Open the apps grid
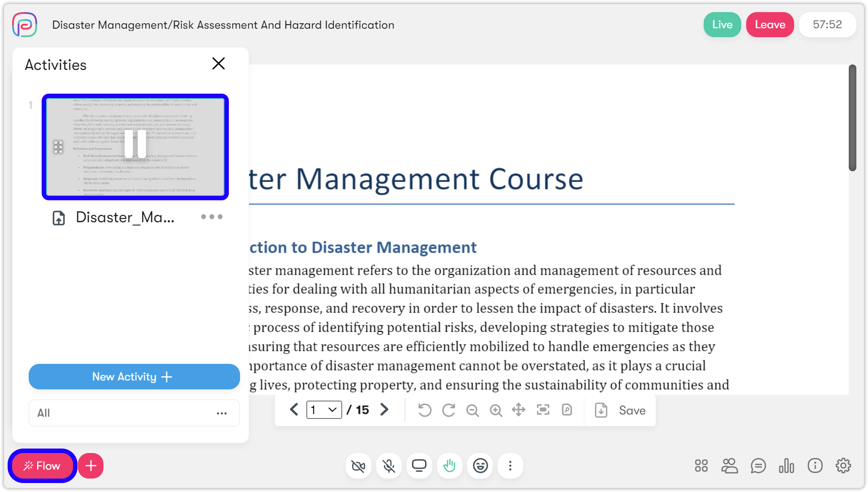The image size is (868, 492). [x=701, y=466]
